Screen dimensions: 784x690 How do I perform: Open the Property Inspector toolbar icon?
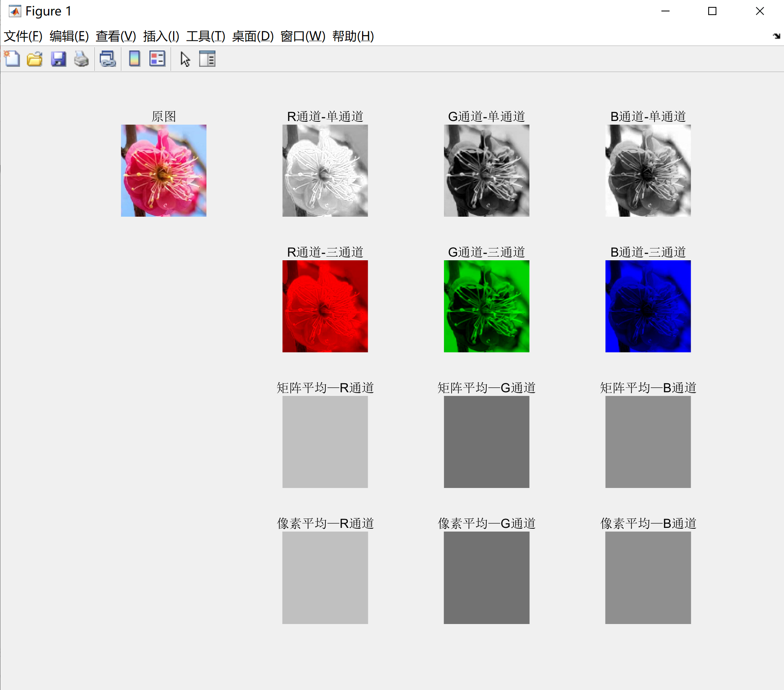pyautogui.click(x=207, y=59)
